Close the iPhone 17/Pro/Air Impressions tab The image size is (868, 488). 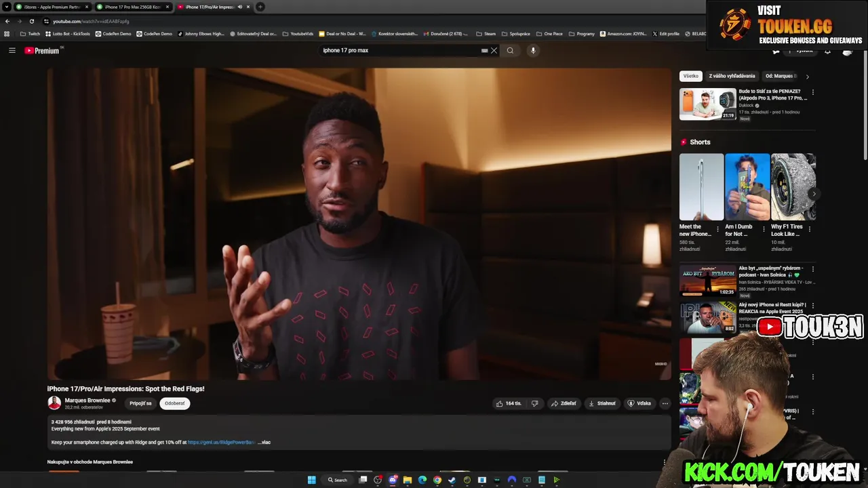pos(248,7)
